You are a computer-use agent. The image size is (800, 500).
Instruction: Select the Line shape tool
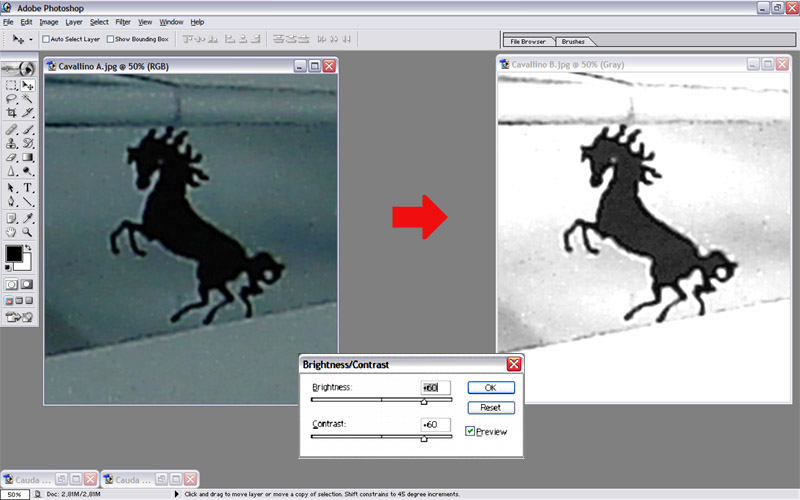pos(28,202)
